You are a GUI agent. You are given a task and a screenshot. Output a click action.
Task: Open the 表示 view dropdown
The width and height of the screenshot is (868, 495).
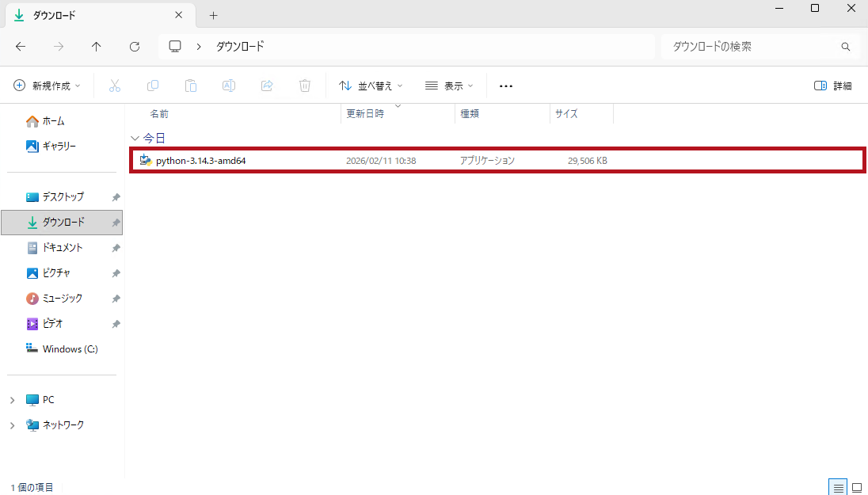point(449,86)
